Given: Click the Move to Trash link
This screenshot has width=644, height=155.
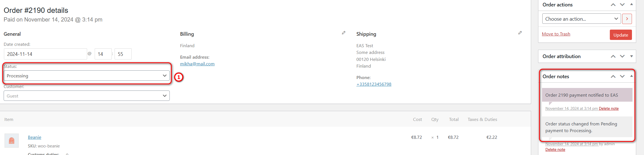Looking at the screenshot, I should 556,34.
